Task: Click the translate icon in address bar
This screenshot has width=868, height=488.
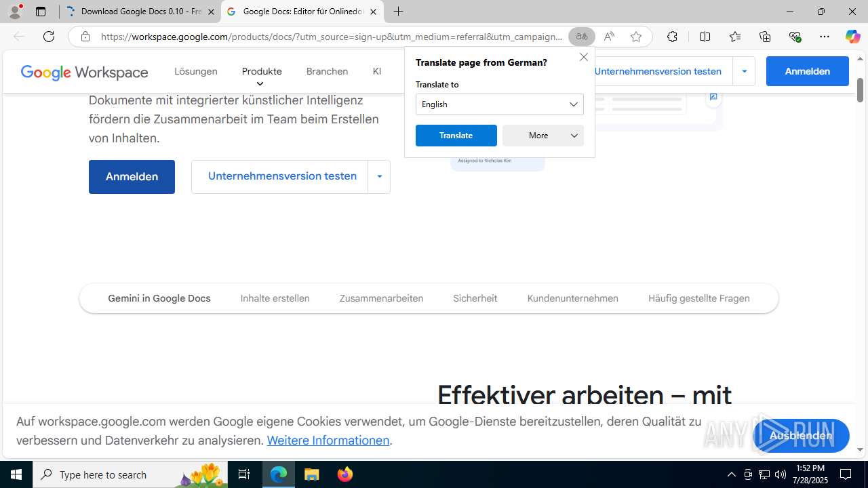Action: click(582, 37)
